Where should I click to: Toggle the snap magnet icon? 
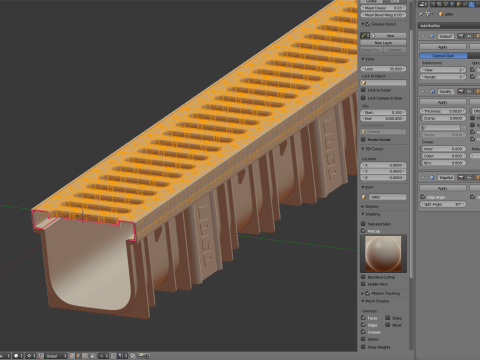[114, 356]
